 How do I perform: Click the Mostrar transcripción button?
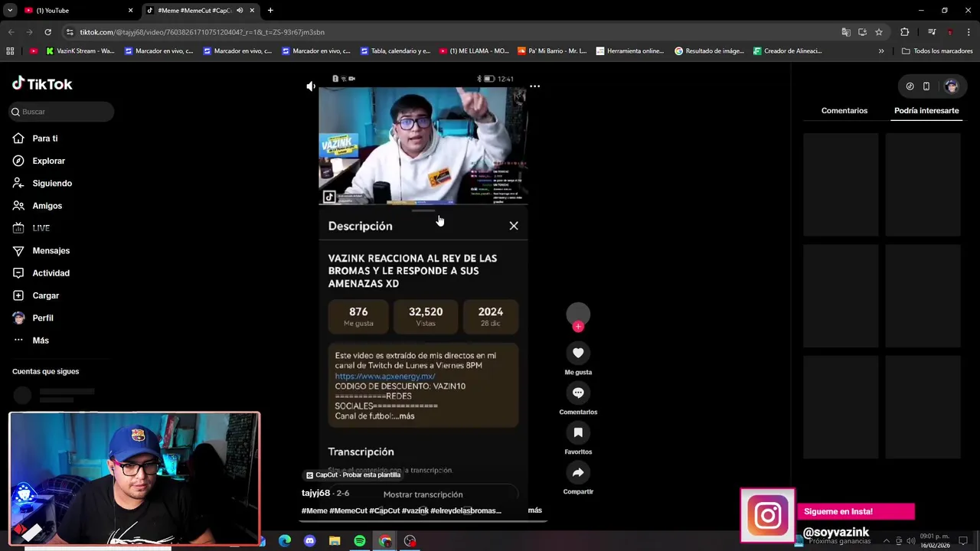coord(423,494)
